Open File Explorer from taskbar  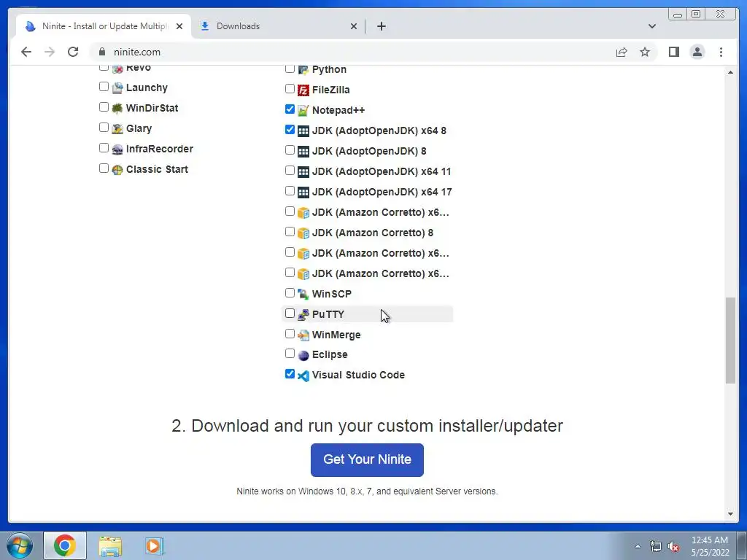[x=110, y=546]
